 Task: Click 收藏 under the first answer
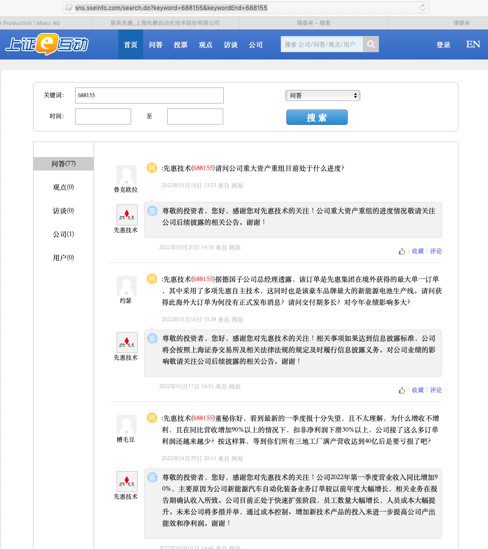coord(418,251)
